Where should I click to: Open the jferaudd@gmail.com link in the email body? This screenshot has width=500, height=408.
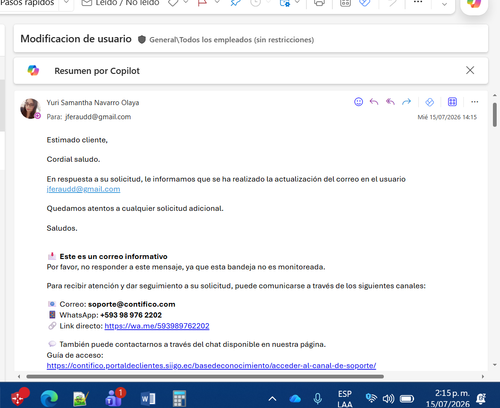pyautogui.click(x=83, y=189)
